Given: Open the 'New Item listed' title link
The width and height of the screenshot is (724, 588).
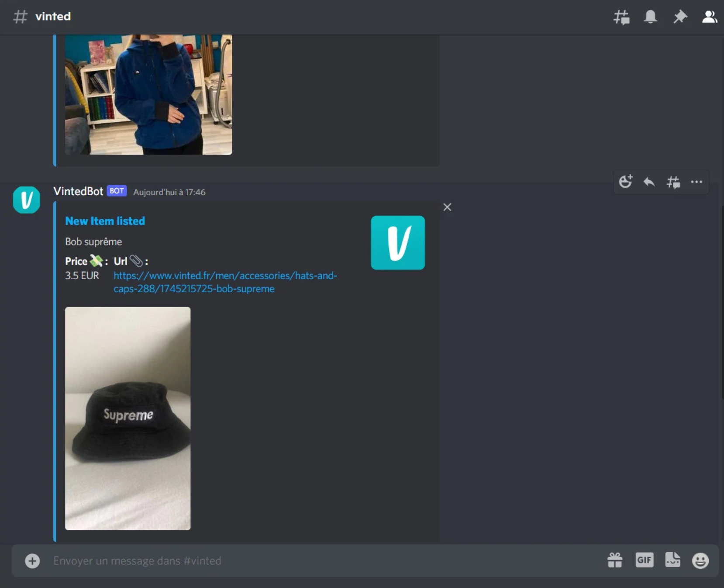Looking at the screenshot, I should pyautogui.click(x=105, y=221).
